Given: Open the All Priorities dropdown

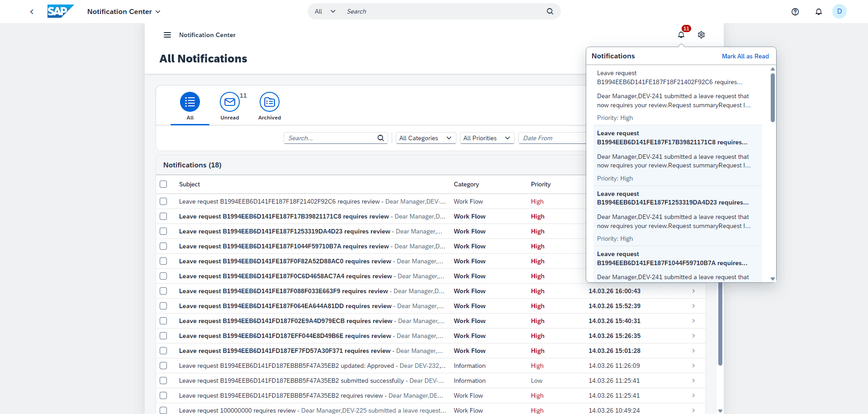Looking at the screenshot, I should click(x=487, y=138).
